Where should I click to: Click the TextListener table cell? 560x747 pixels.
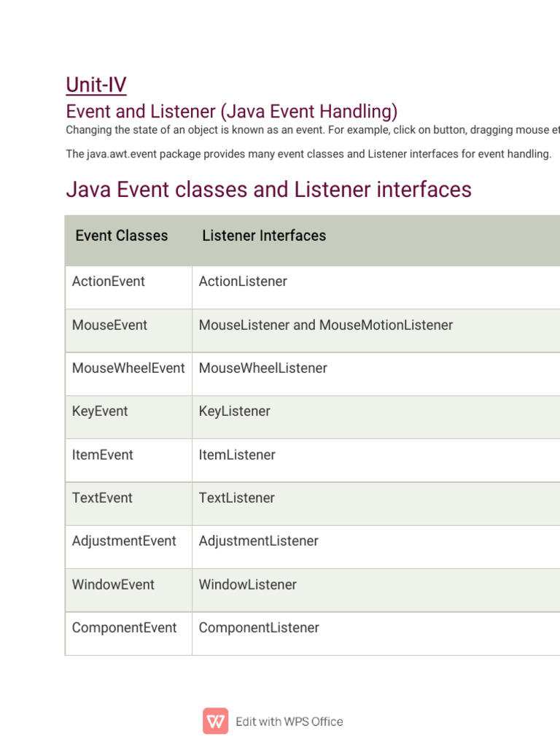(237, 498)
